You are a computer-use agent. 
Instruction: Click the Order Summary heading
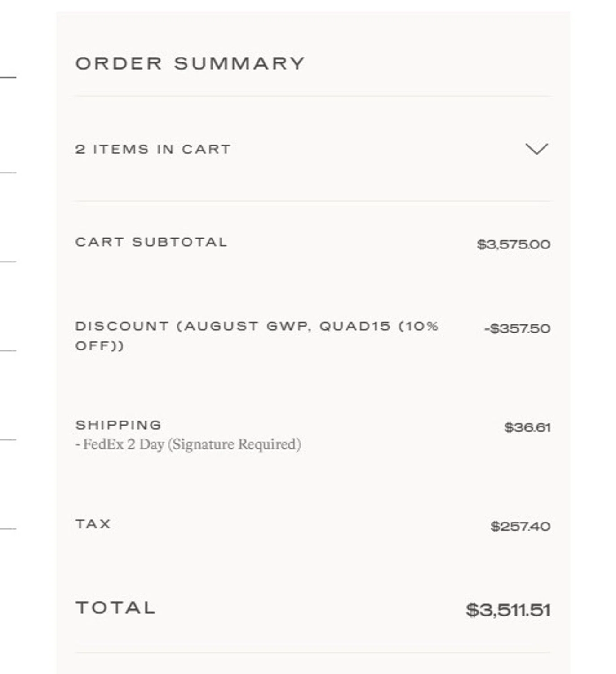pyautogui.click(x=190, y=63)
